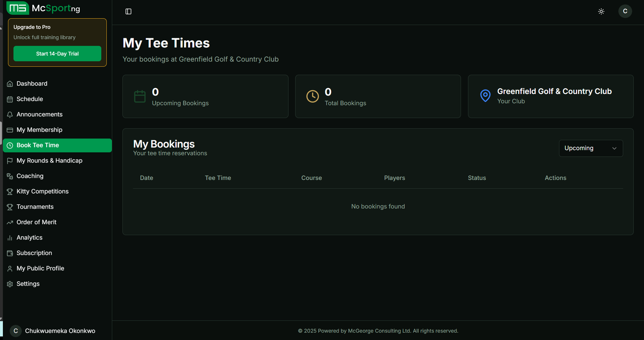Toggle the sidebar collapse panel icon
Image resolution: width=644 pixels, height=340 pixels.
[x=128, y=12]
